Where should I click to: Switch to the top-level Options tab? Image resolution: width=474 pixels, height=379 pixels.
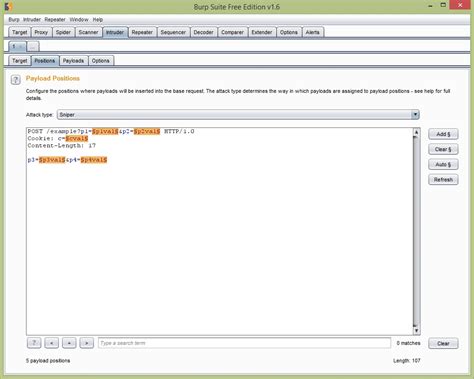pyautogui.click(x=289, y=32)
